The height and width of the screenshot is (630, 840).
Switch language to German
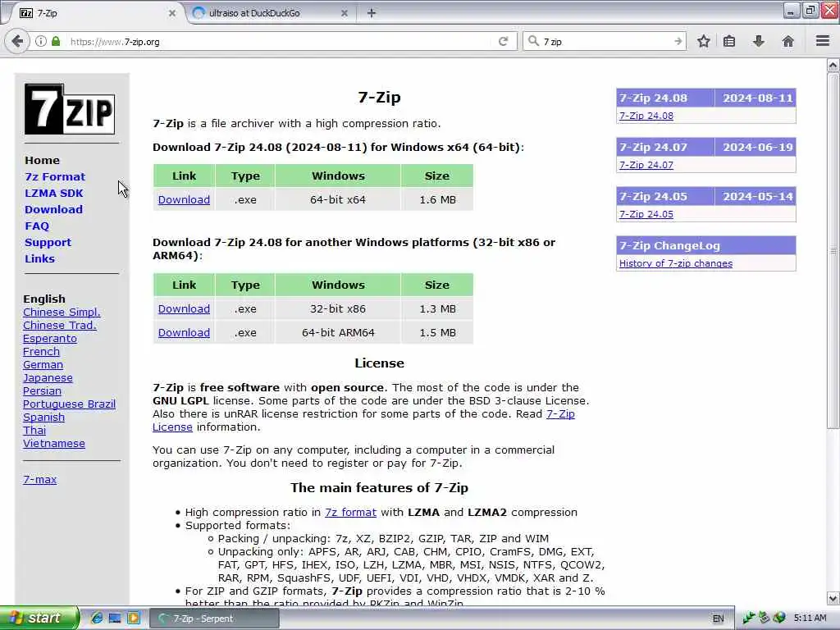[x=43, y=365]
